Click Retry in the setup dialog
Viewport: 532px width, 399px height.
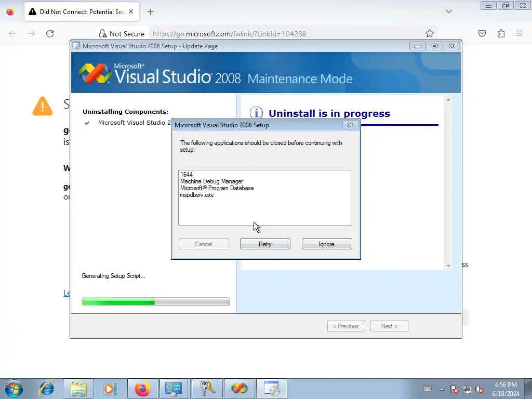click(265, 244)
